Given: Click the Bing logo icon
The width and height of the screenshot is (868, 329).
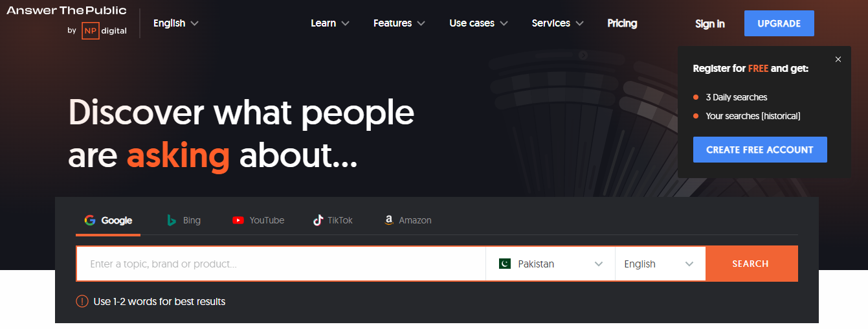Looking at the screenshot, I should tap(172, 220).
